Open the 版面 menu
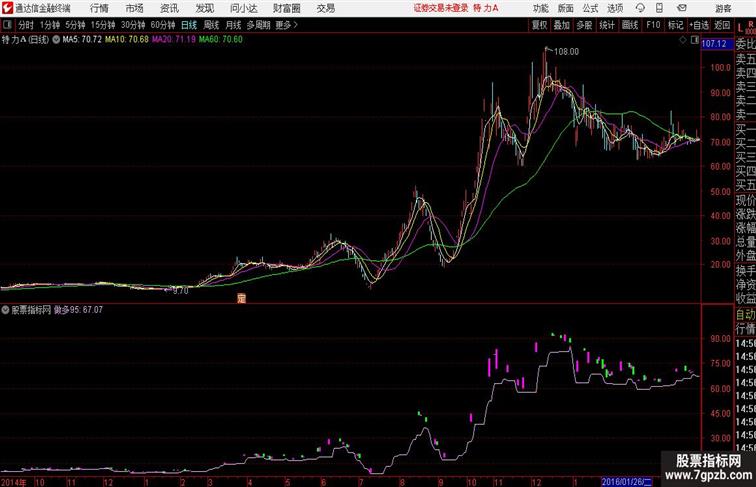Viewport: 756px width, 487px height. (566, 8)
